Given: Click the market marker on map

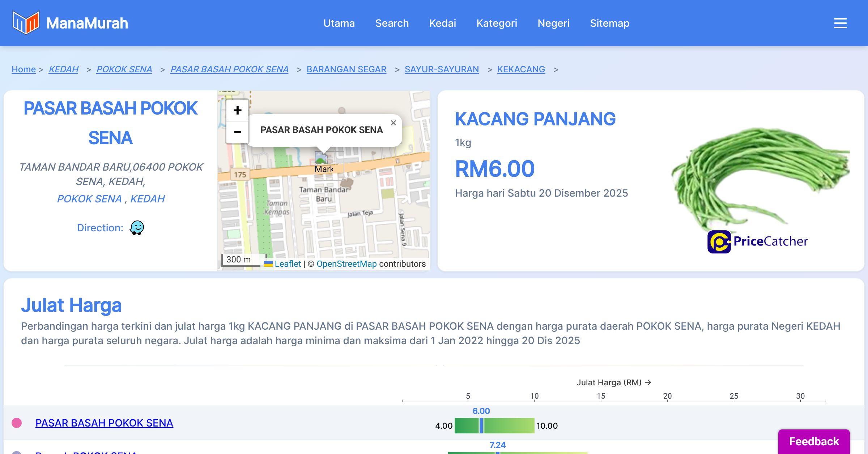Looking at the screenshot, I should tap(321, 159).
